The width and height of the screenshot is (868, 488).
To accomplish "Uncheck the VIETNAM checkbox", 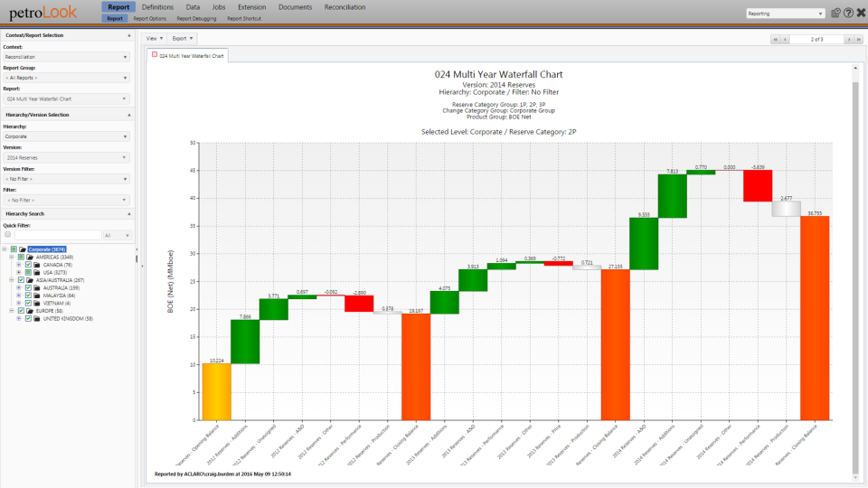I will click(x=28, y=304).
